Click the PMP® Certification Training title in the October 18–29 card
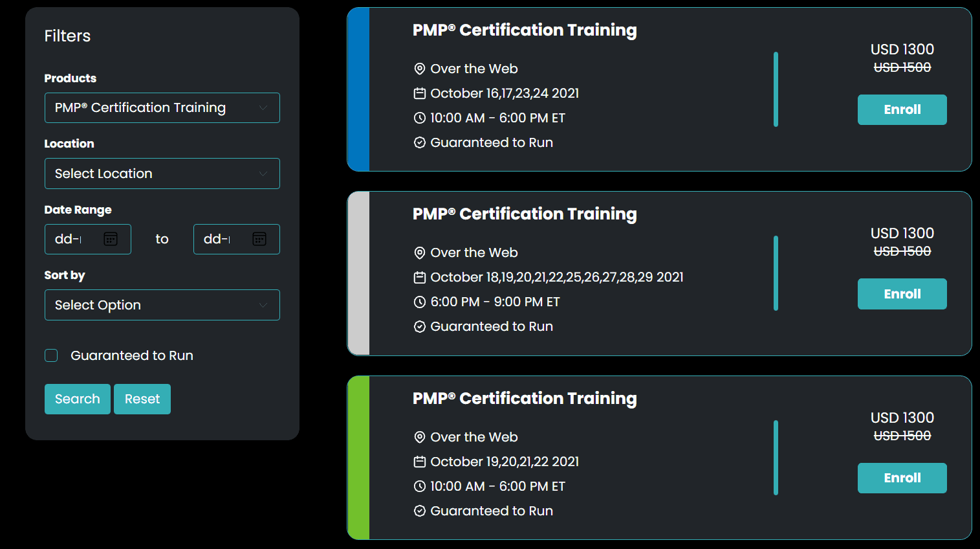Screen dimensions: 980x549 [x=525, y=214]
